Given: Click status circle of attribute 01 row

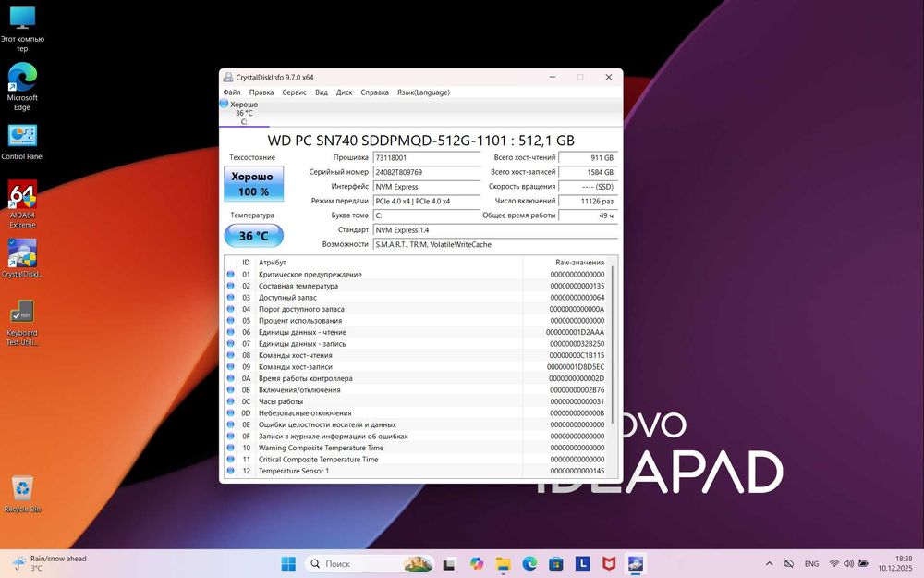Looking at the screenshot, I should (230, 275).
